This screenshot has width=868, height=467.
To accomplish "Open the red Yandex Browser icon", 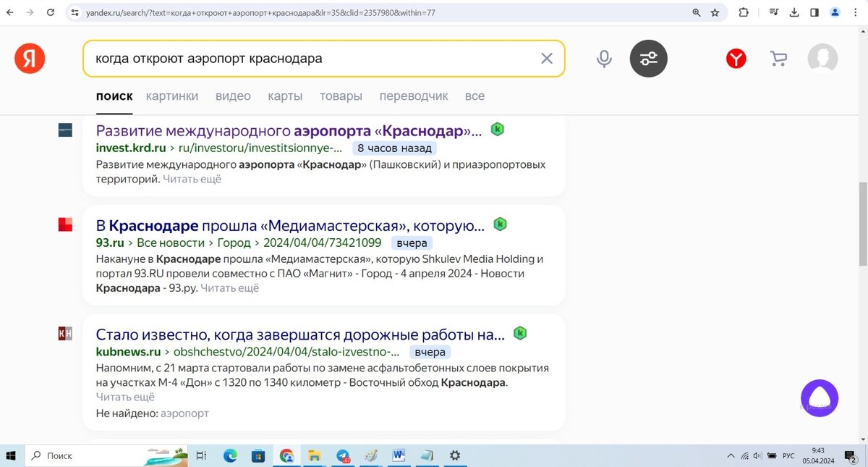I will point(736,59).
